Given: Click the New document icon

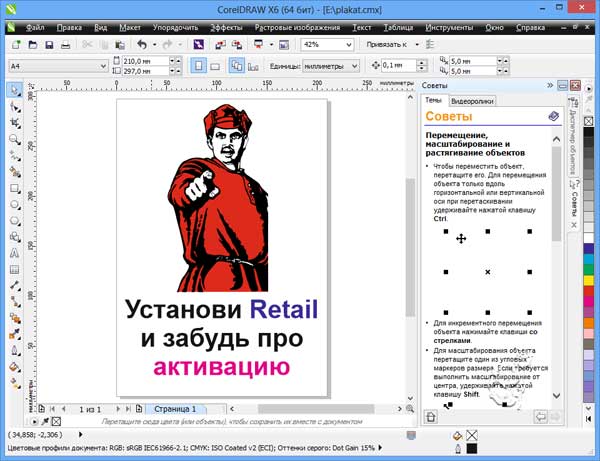Looking at the screenshot, I should coord(17,45).
